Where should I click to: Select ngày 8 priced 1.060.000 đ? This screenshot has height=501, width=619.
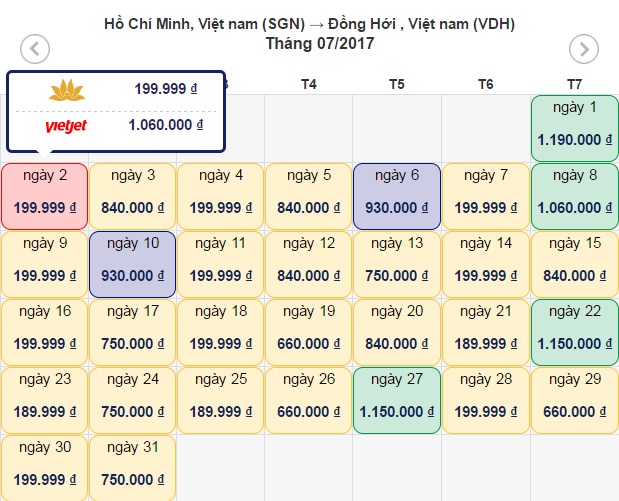574,193
